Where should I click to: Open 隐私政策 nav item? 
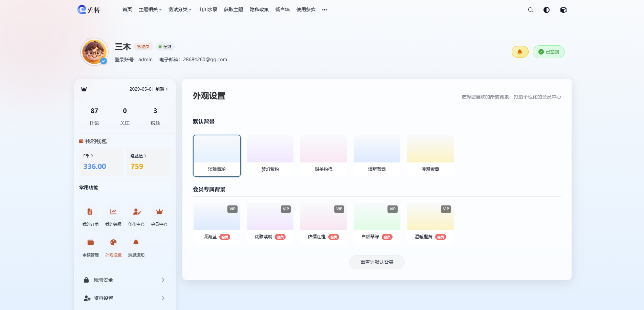point(259,10)
